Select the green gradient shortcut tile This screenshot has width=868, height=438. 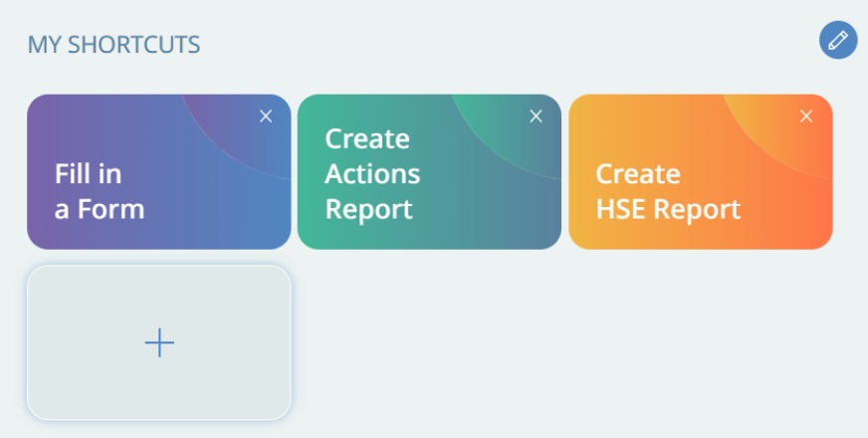pyautogui.click(x=429, y=171)
